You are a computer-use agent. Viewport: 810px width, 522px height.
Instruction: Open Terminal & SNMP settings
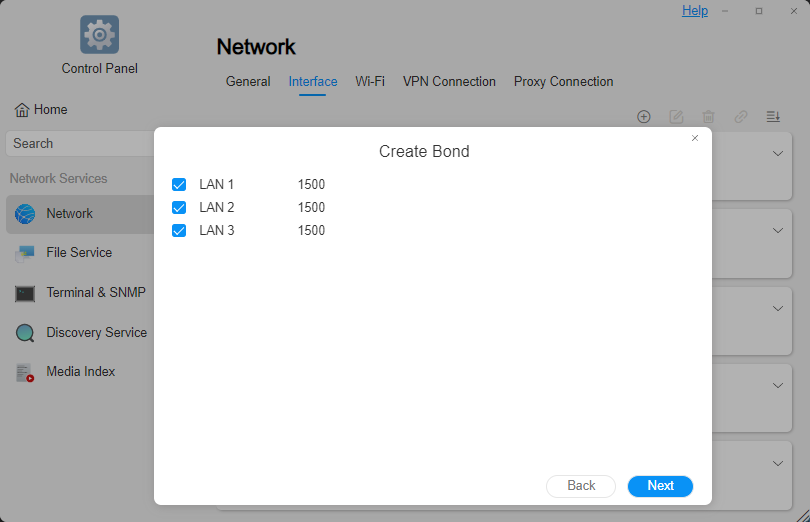[x=95, y=293]
